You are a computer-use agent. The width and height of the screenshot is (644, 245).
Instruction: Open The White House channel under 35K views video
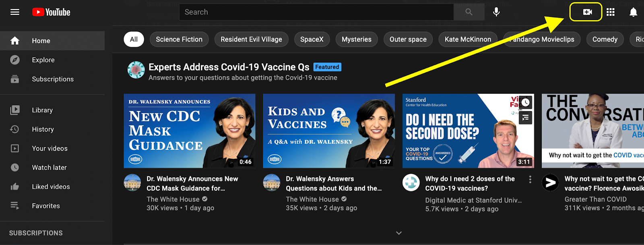[x=312, y=199]
